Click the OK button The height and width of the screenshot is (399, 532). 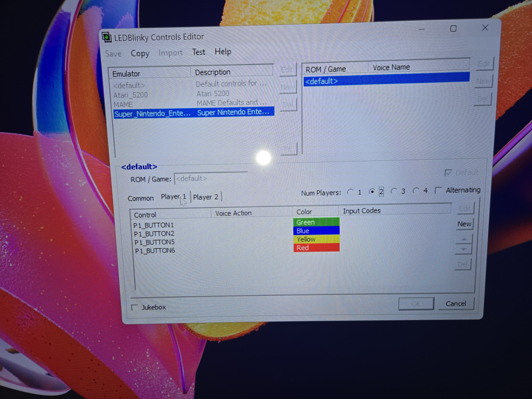click(x=416, y=304)
